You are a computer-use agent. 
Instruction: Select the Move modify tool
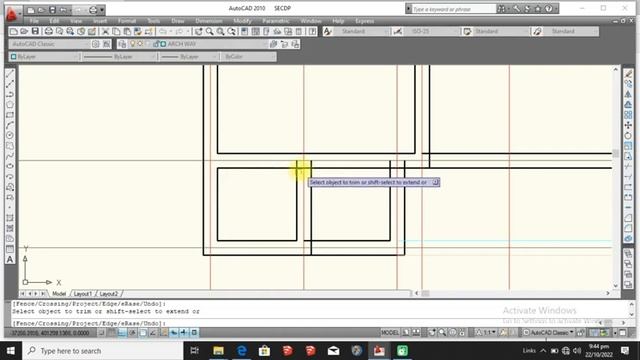628,125
